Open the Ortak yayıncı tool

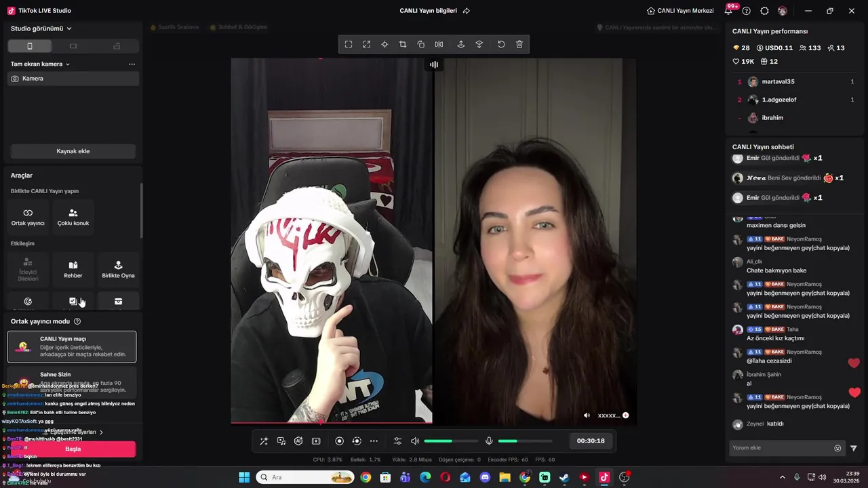(x=28, y=217)
